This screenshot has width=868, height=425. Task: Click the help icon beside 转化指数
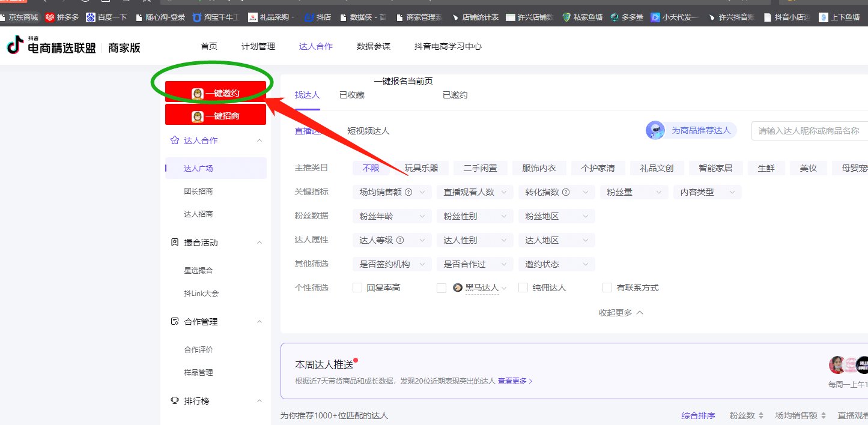pos(566,192)
